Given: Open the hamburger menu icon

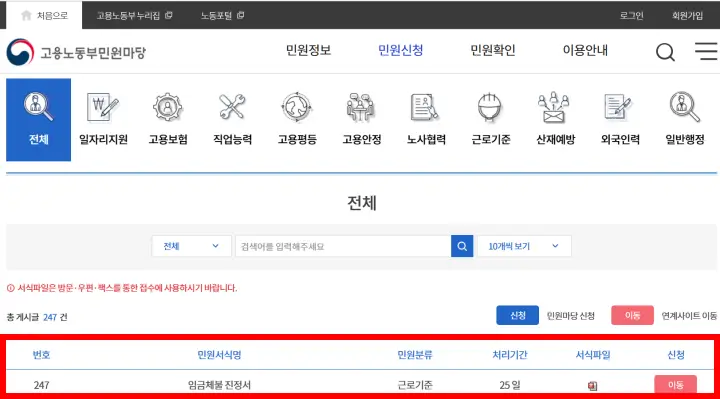Looking at the screenshot, I should point(706,51).
